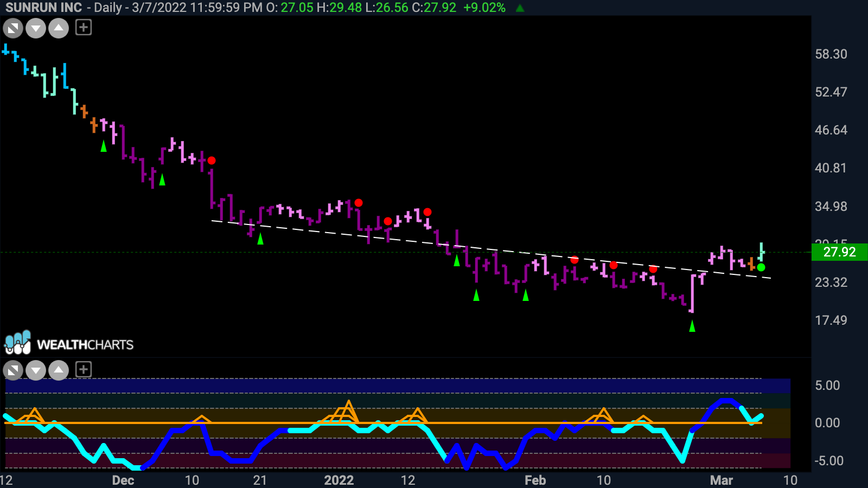The width and height of the screenshot is (868, 488).
Task: Click the WealthCharts logo
Action: [x=69, y=343]
